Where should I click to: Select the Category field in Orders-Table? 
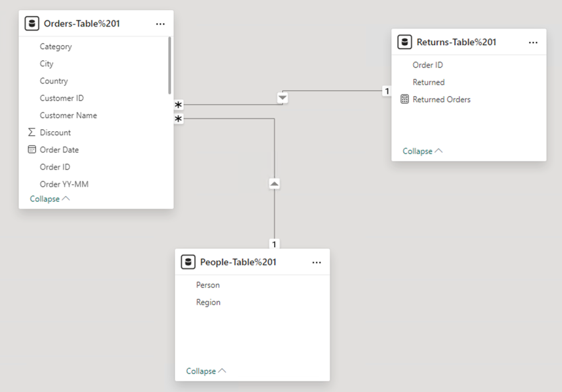tap(55, 46)
